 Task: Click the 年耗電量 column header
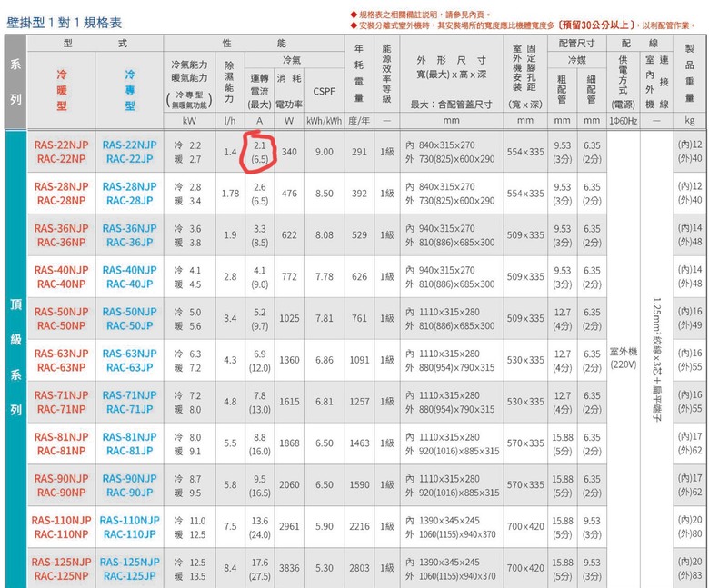click(359, 73)
